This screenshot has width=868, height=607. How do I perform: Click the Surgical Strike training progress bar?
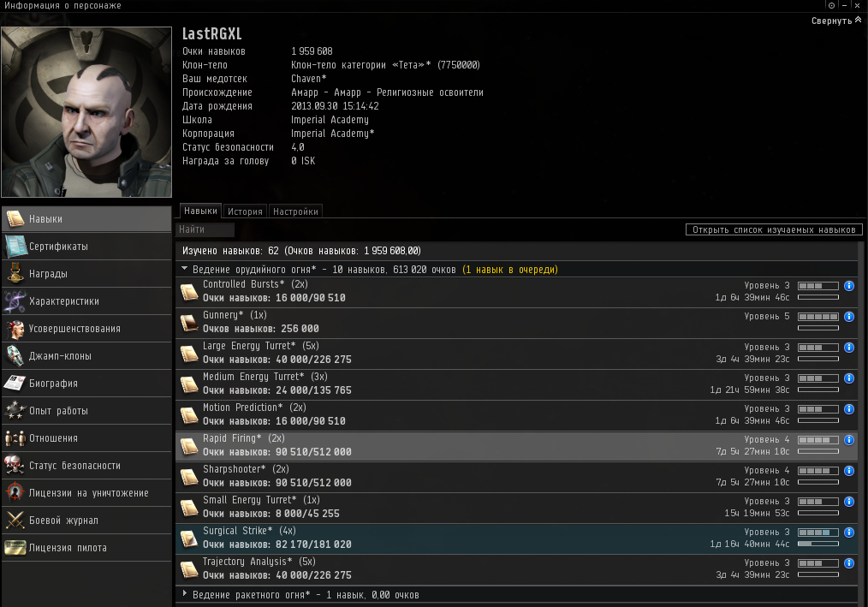[818, 544]
